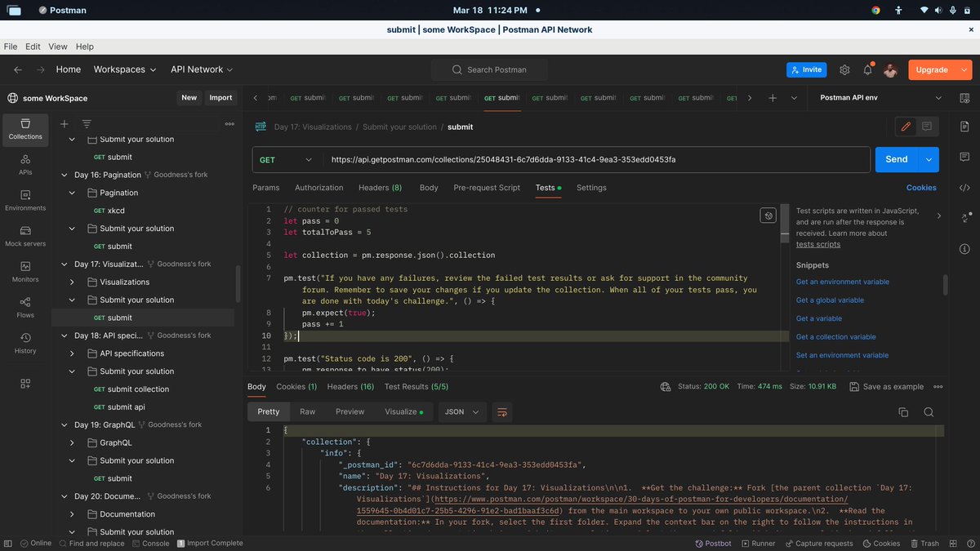Open the History sidebar panel
This screenshot has height=551, width=980.
[25, 343]
